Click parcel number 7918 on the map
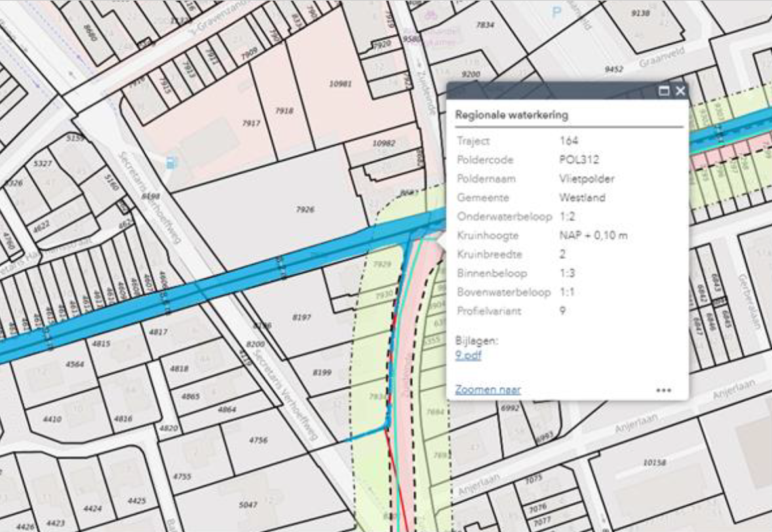The width and height of the screenshot is (772, 532). tap(284, 111)
